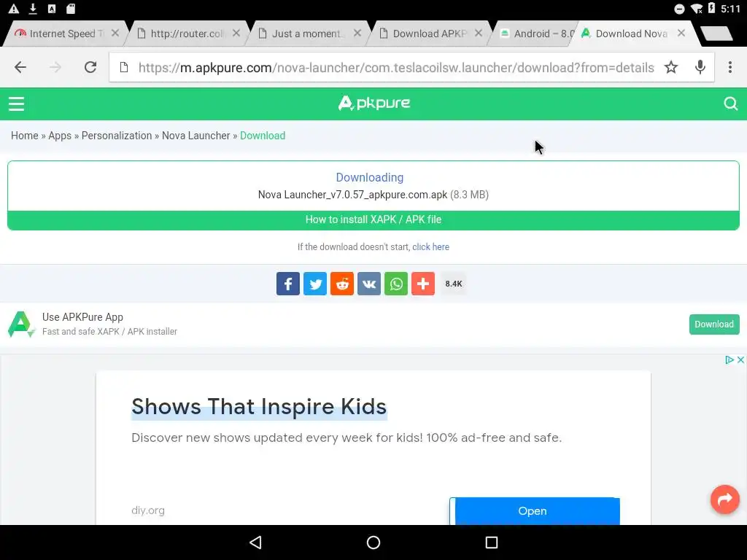
Task: Open a new tab button
Action: 716,34
